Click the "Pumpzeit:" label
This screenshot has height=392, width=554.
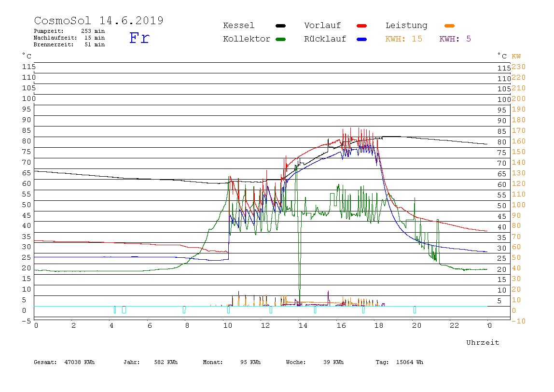(49, 31)
